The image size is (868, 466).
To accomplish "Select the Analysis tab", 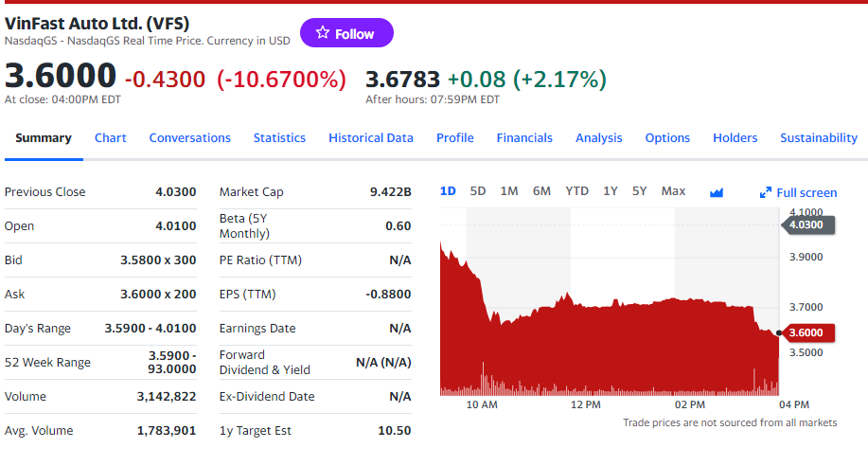I will pos(599,137).
